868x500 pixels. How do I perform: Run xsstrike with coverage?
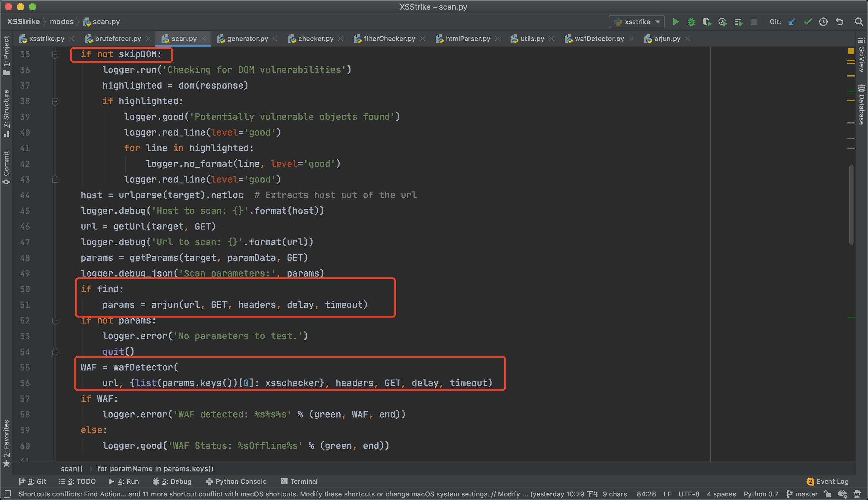point(706,22)
